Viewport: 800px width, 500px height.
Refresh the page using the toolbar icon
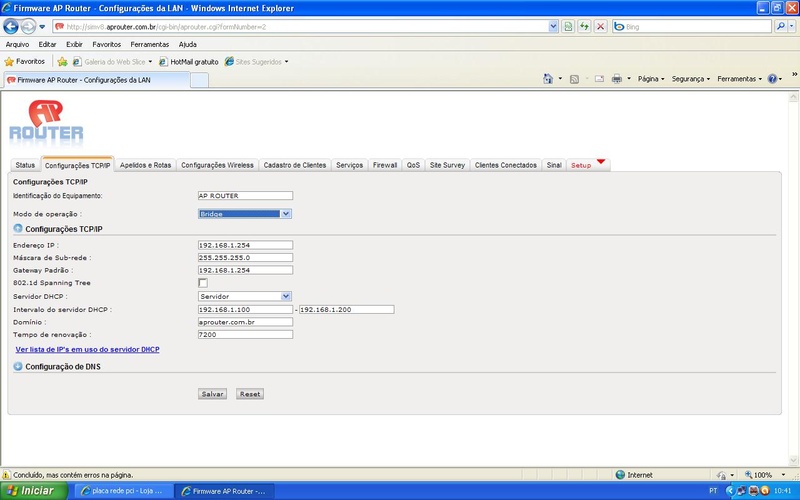(x=584, y=27)
